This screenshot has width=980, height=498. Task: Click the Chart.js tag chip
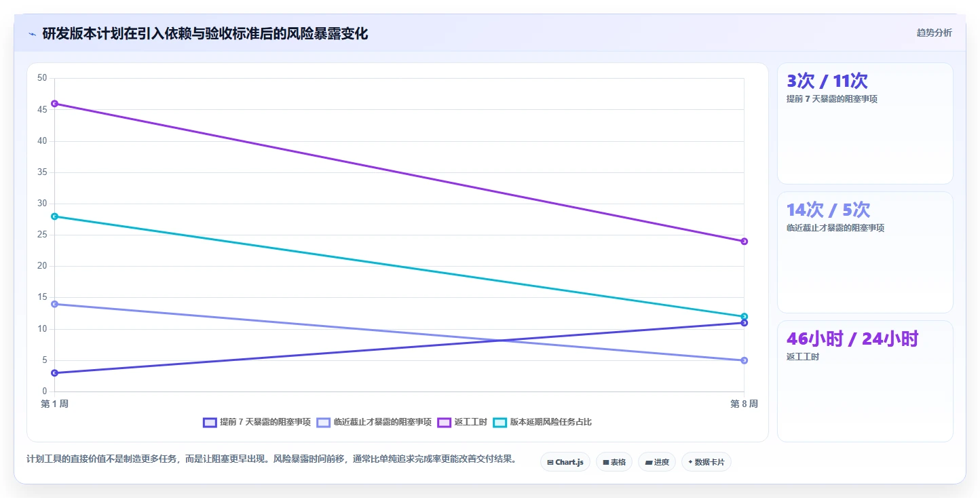[x=565, y=462]
